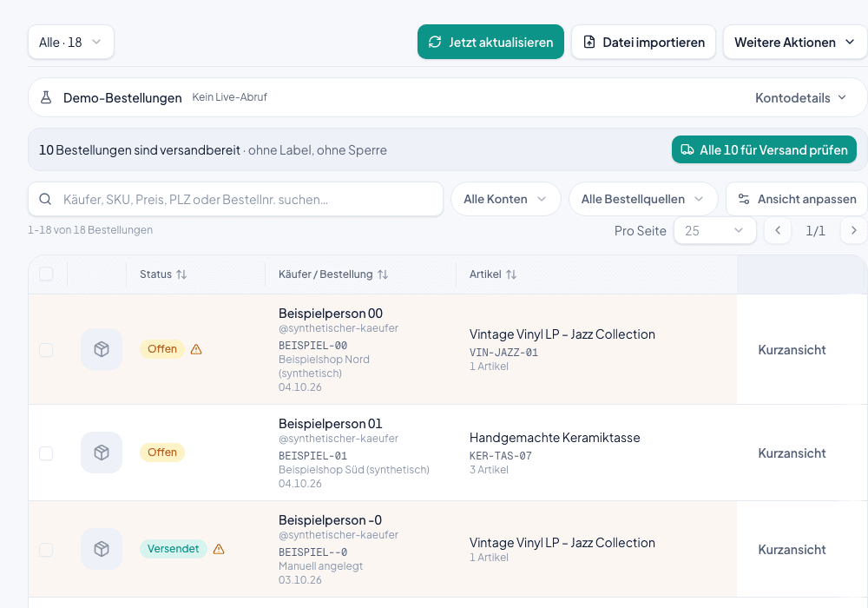Click package icon for Beispielperson 01
868x608 pixels.
(x=102, y=453)
